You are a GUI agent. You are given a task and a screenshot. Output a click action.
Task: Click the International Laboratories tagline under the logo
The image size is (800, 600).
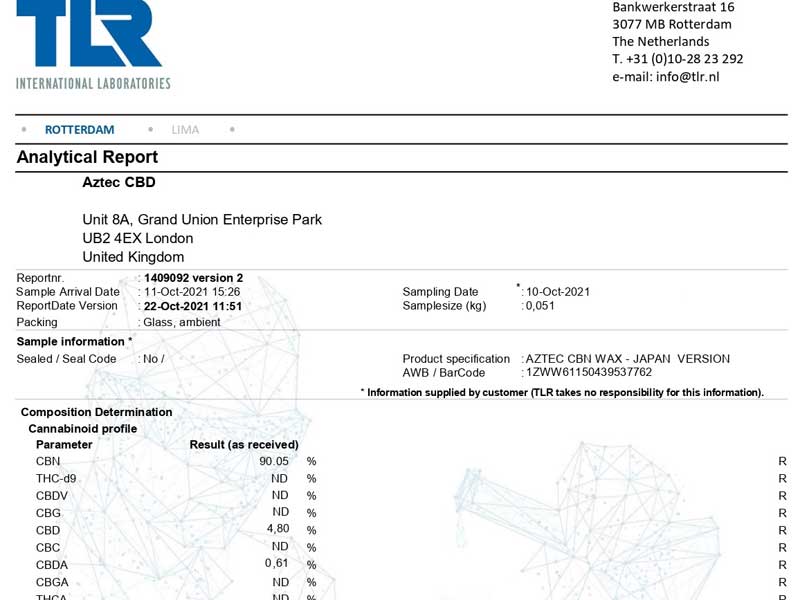coord(93,83)
